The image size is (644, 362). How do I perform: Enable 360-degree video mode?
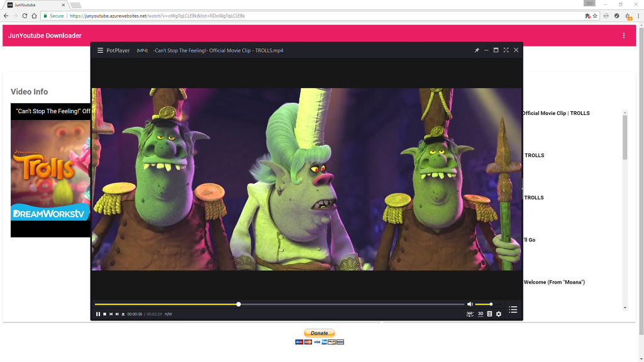pos(470,314)
